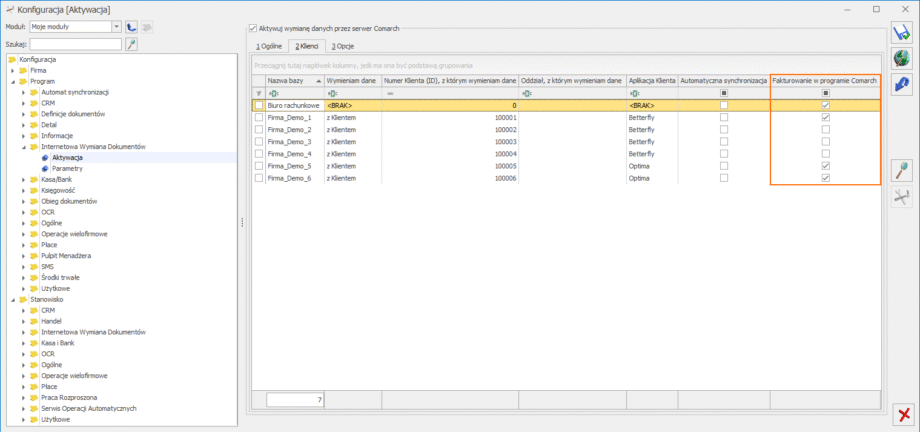920x432 pixels.
Task: Click the globe icon in right toolbar
Action: tap(902, 59)
